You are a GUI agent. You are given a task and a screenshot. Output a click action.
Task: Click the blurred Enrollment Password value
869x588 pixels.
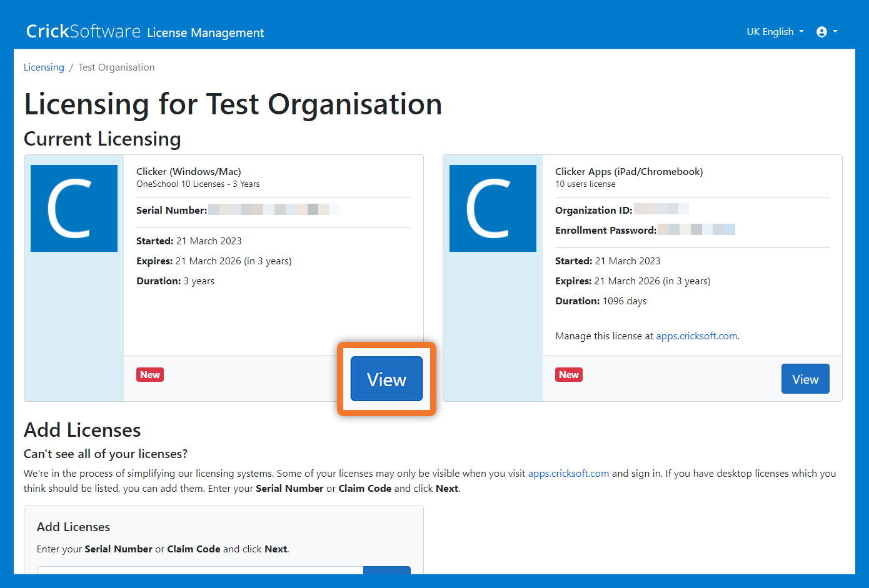click(x=696, y=230)
